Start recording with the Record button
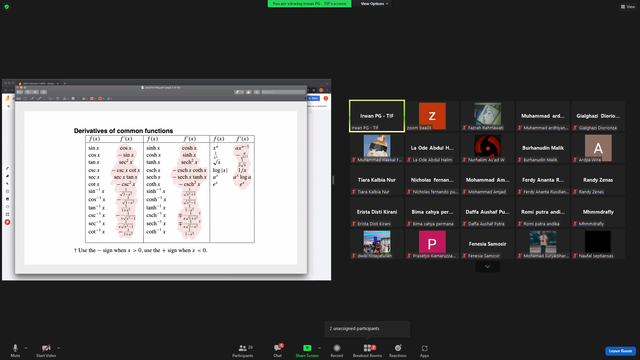Screen dimensions: 640x360 [x=336, y=350]
